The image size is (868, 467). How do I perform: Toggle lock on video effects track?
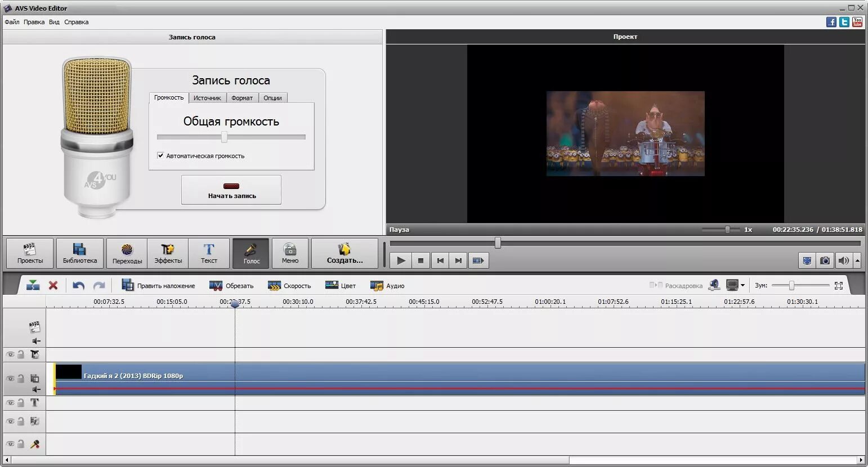21,354
